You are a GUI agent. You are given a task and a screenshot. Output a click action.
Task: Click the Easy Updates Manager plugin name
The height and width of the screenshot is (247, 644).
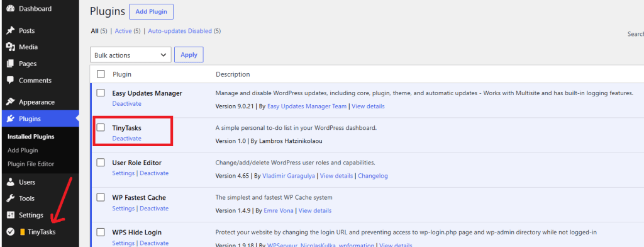[147, 93]
